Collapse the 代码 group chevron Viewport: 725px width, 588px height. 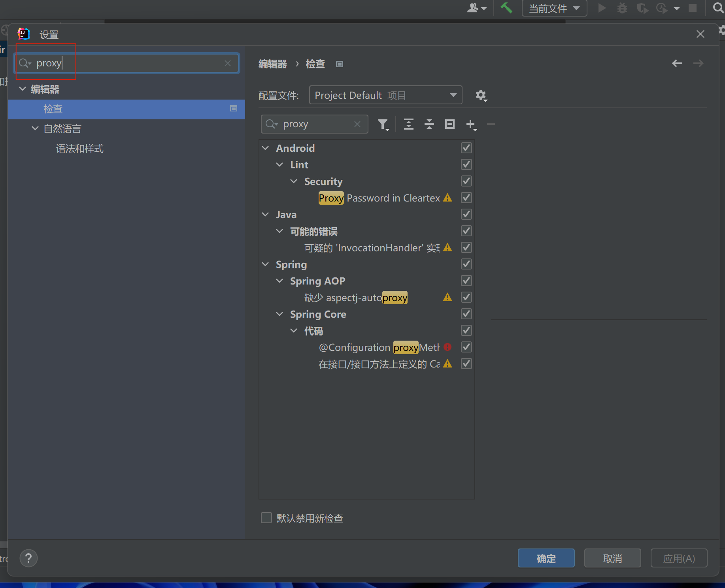click(x=294, y=330)
